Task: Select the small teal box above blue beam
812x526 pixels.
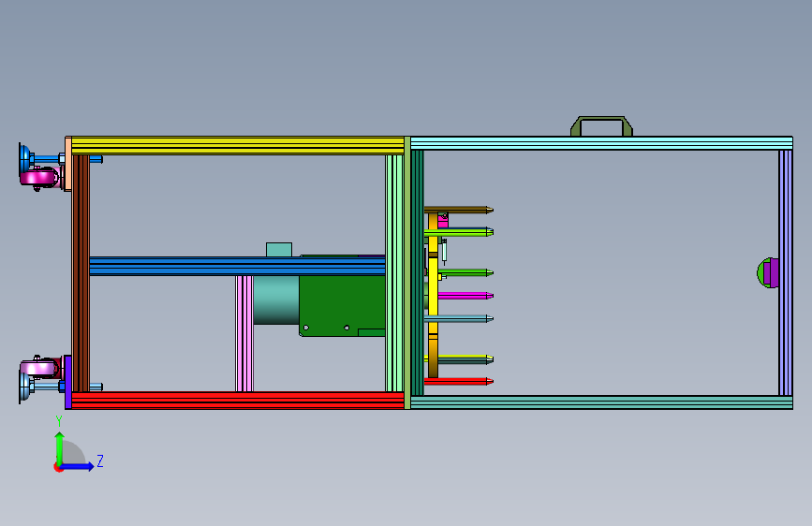Action: [279, 250]
